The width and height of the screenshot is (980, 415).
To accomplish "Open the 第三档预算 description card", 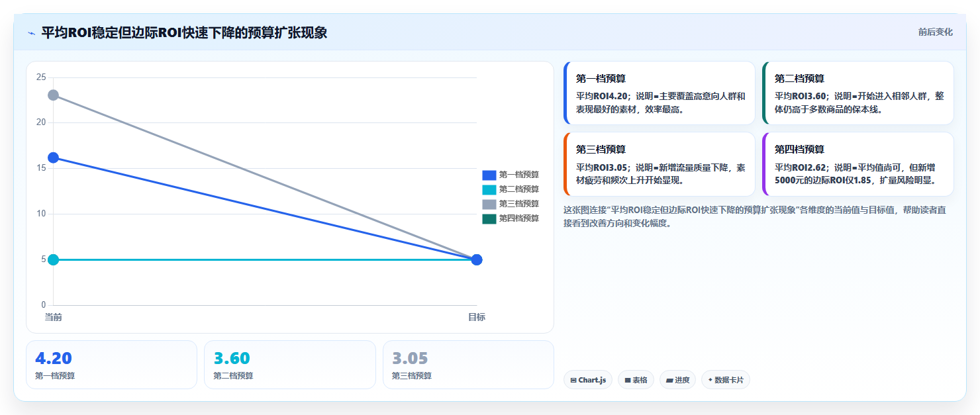I will click(x=660, y=164).
